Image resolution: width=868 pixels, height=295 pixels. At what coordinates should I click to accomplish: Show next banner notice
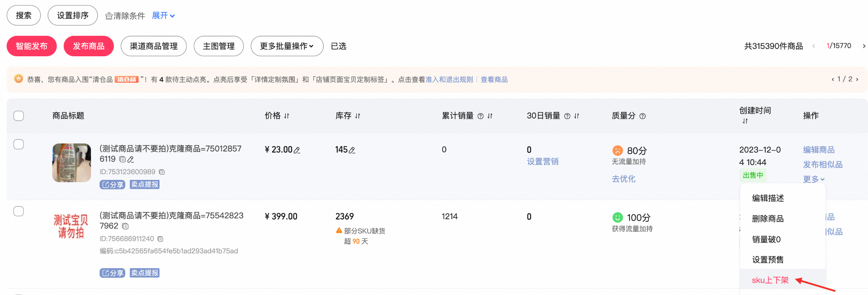tap(857, 79)
